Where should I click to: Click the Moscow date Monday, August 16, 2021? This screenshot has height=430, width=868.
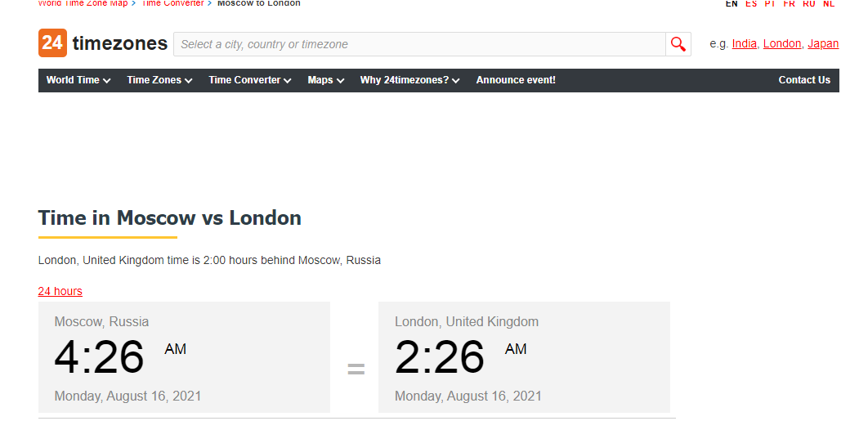pos(128,396)
